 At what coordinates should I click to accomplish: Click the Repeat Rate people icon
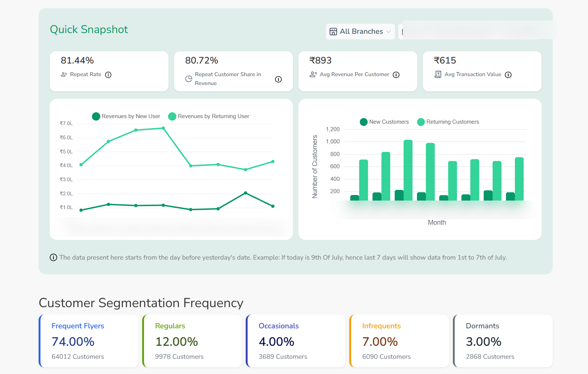tap(64, 74)
